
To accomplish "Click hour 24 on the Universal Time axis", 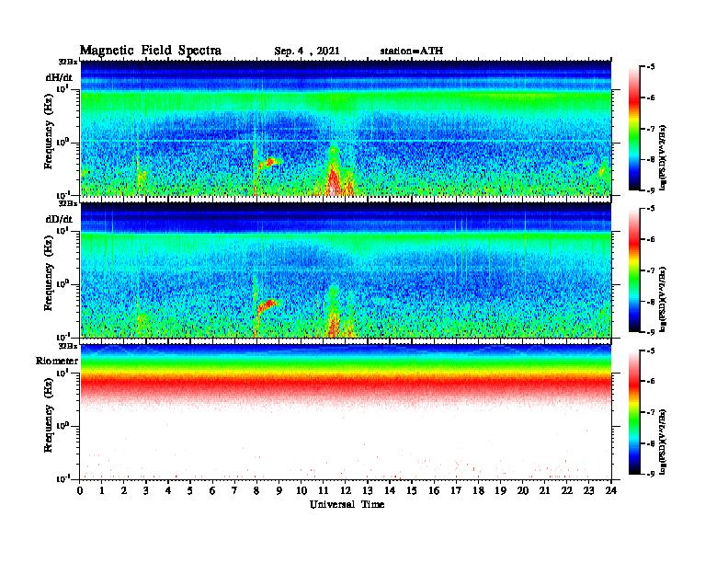I will (x=611, y=491).
